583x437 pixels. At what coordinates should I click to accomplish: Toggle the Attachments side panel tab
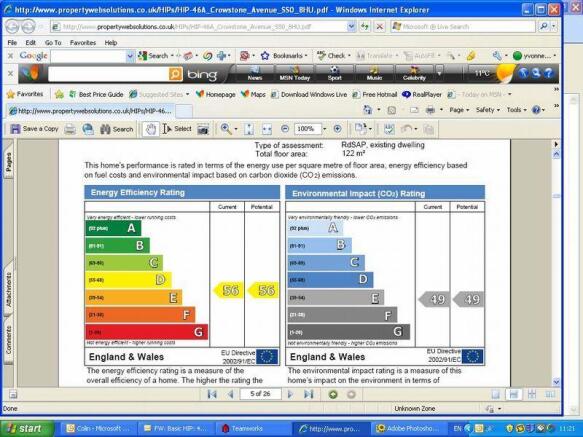[x=9, y=289]
